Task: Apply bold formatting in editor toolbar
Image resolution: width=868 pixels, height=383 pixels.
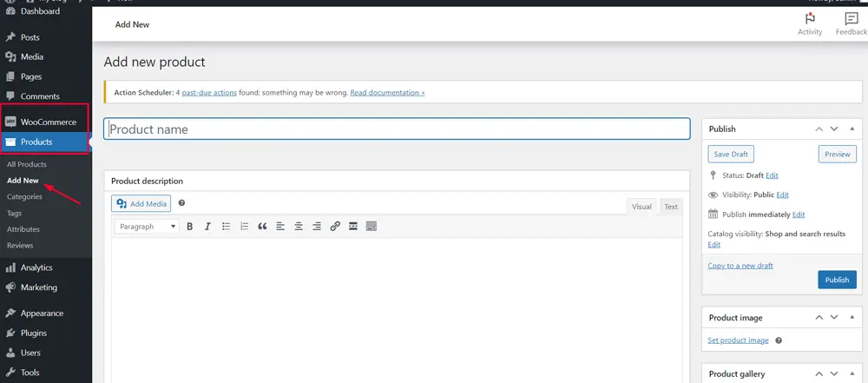Action: tap(190, 226)
